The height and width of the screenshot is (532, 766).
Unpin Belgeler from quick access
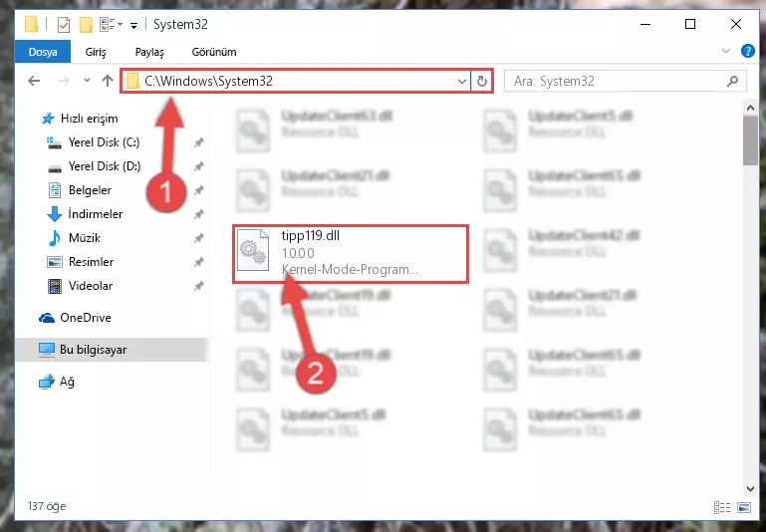198,190
